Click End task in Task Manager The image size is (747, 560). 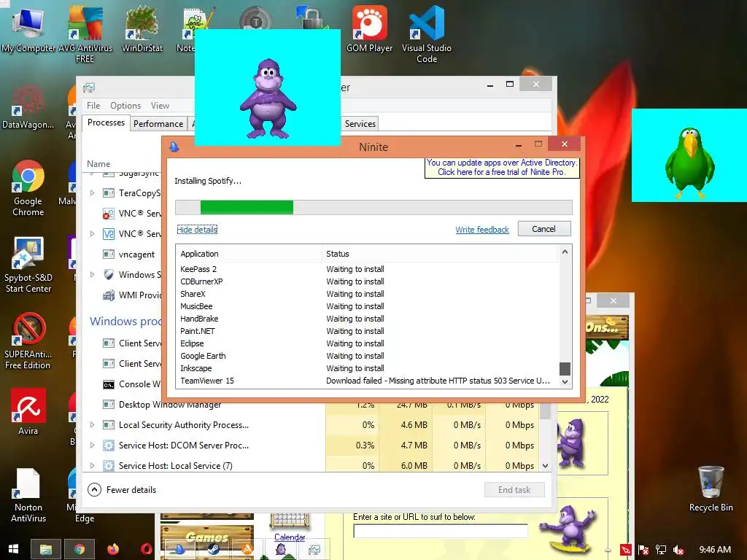tap(514, 489)
